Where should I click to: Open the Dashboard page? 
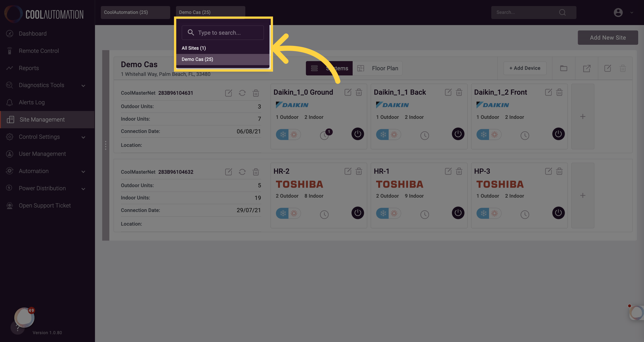[32, 34]
